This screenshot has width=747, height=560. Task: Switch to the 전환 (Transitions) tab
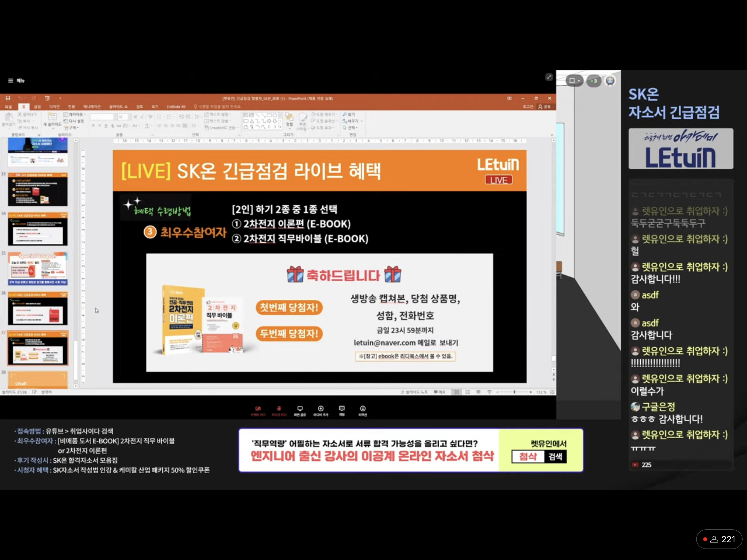[x=72, y=107]
